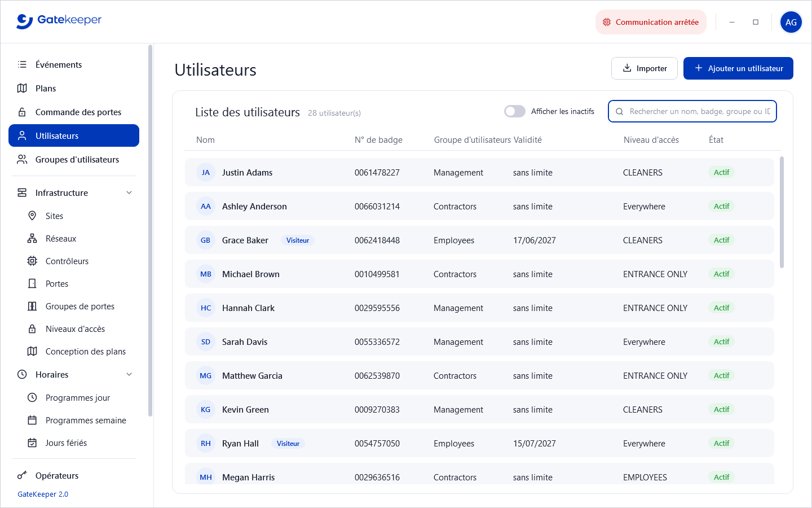The width and height of the screenshot is (812, 508).
Task: Click the Programmes jour clock icon
Action: coord(32,397)
